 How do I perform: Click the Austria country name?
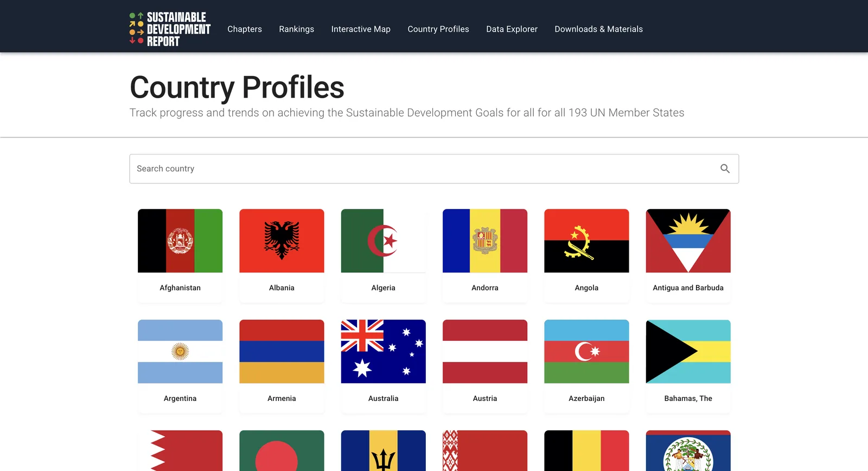click(x=485, y=399)
